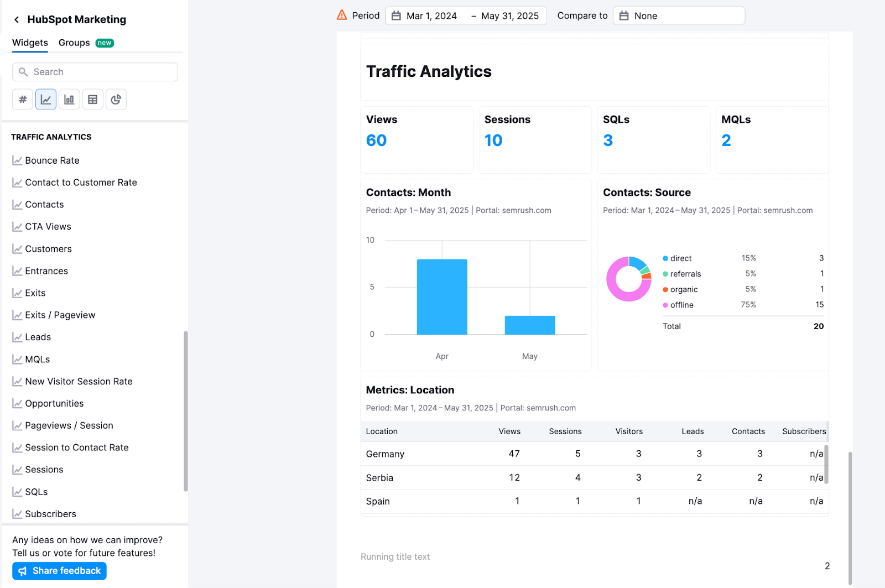885x588 pixels.
Task: Open the period start date selector
Action: (x=431, y=15)
